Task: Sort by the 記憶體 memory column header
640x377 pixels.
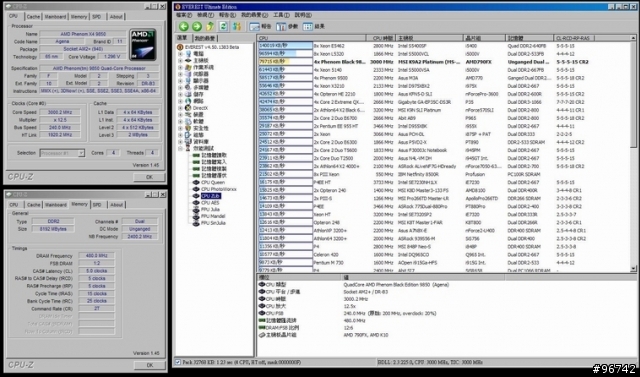Action: [x=530, y=38]
